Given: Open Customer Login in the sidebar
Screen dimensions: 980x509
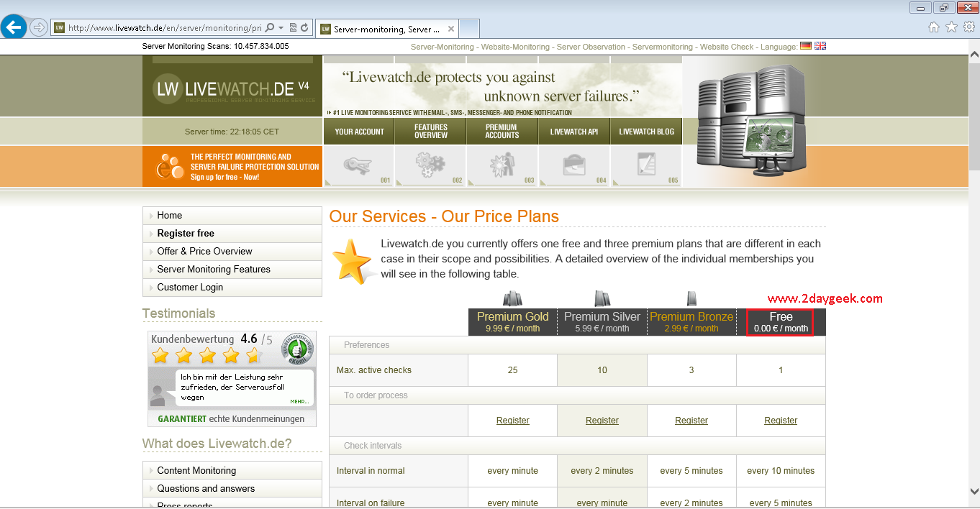Looking at the screenshot, I should coord(232,288).
